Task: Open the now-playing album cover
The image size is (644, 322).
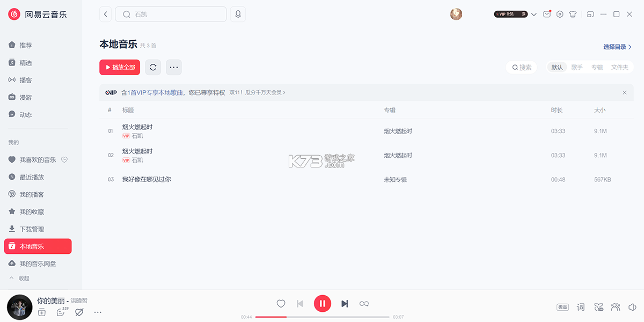Action: click(x=19, y=307)
